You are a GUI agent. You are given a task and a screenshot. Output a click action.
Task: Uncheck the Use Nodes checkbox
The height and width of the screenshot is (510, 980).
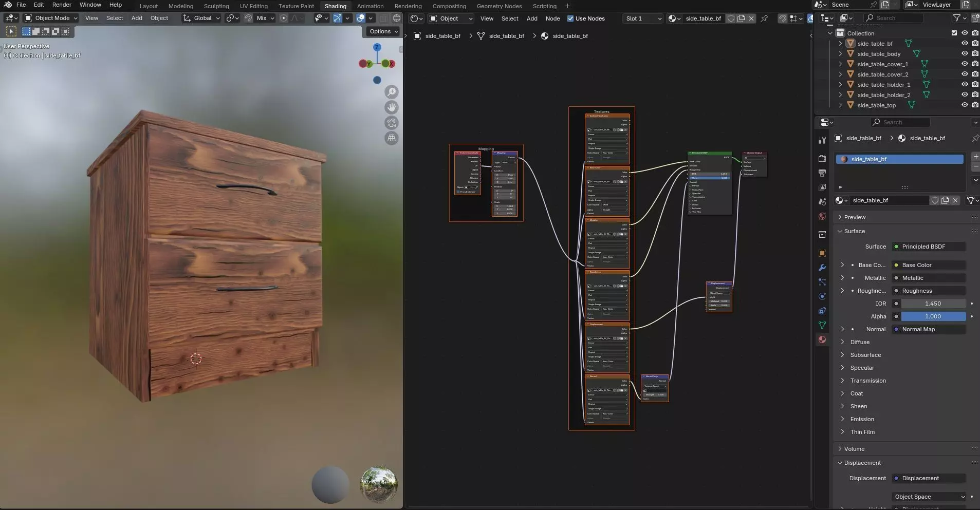570,18
